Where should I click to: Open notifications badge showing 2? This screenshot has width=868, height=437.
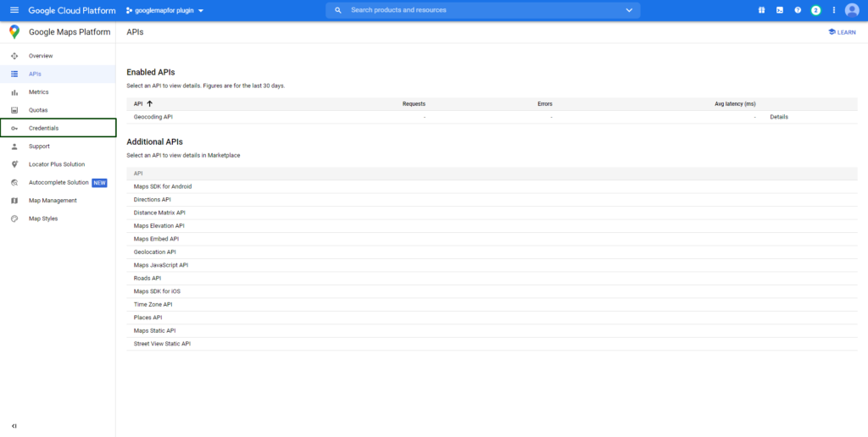tap(815, 10)
